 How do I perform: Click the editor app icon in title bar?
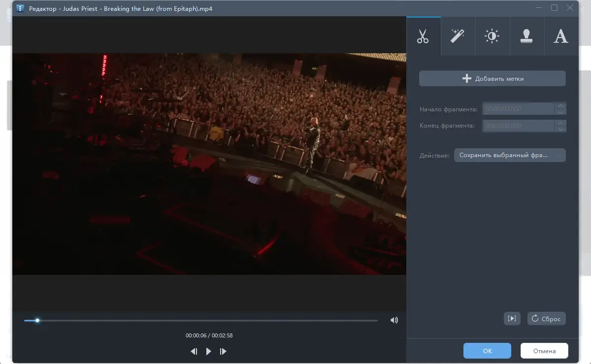[x=20, y=8]
